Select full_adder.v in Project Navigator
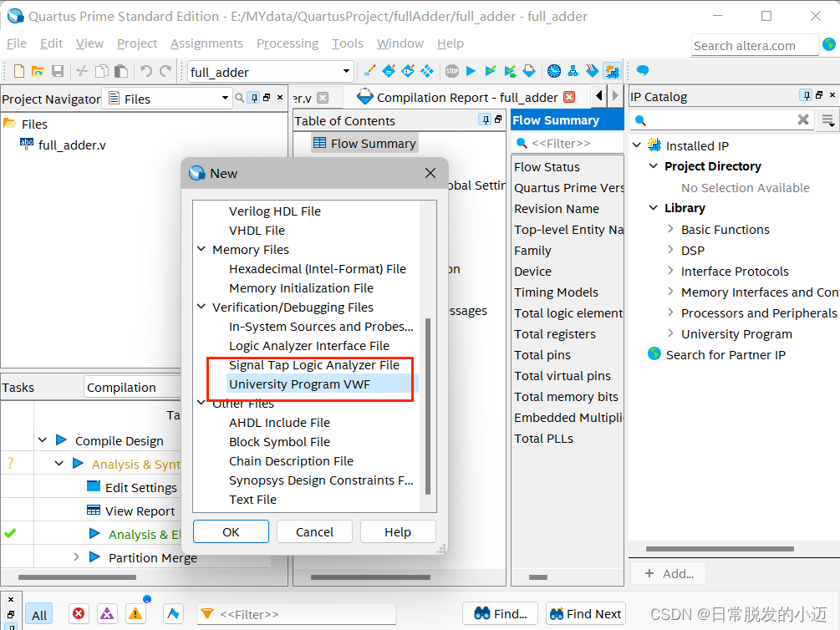This screenshot has height=630, width=840. pos(72,145)
